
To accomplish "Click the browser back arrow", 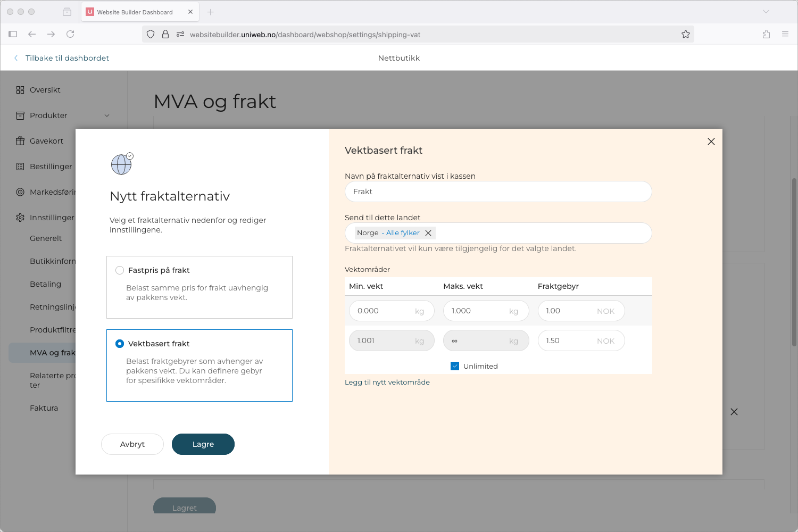I will [x=32, y=34].
